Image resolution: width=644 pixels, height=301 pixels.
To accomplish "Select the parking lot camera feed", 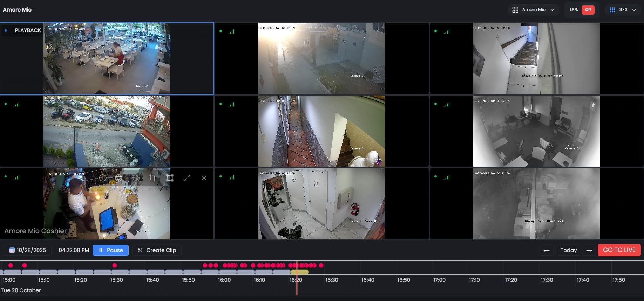I will point(107,131).
